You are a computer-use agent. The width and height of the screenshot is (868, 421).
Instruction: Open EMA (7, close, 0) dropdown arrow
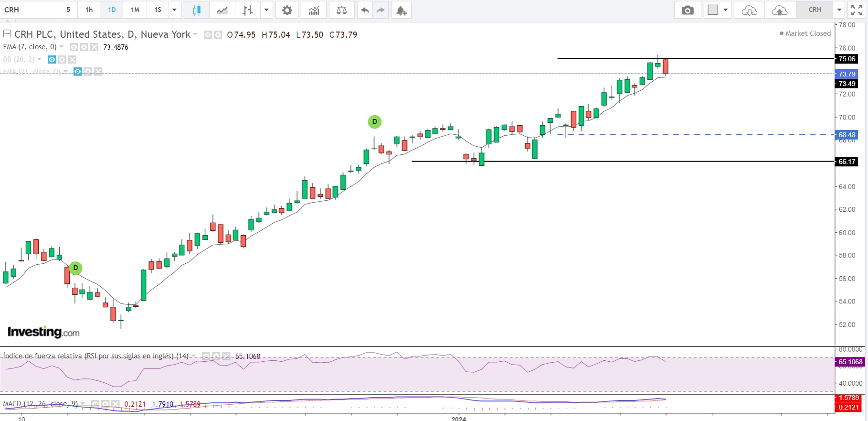point(62,47)
